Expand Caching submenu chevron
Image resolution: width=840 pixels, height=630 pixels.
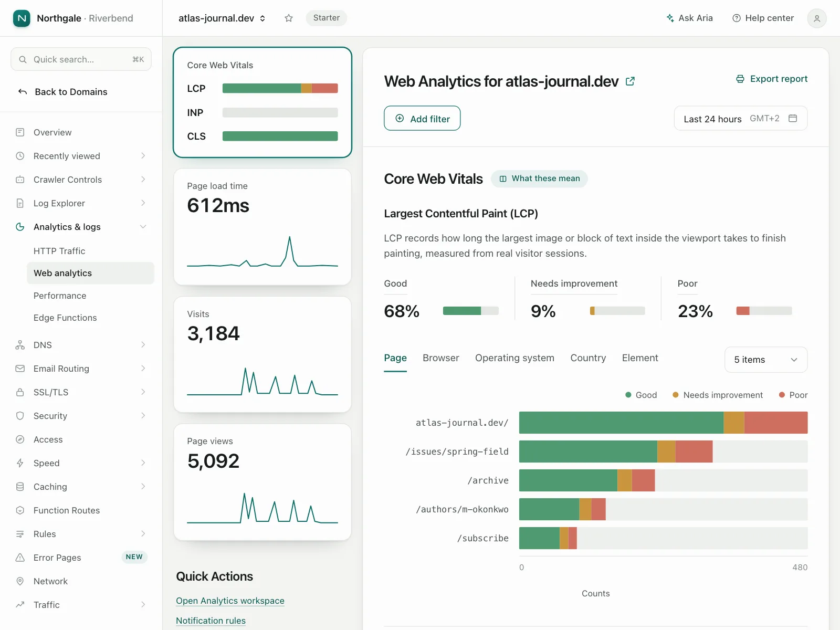pyautogui.click(x=143, y=487)
